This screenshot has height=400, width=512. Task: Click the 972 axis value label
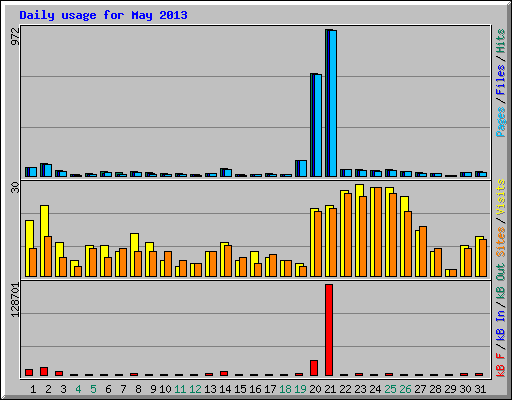click(x=15, y=36)
